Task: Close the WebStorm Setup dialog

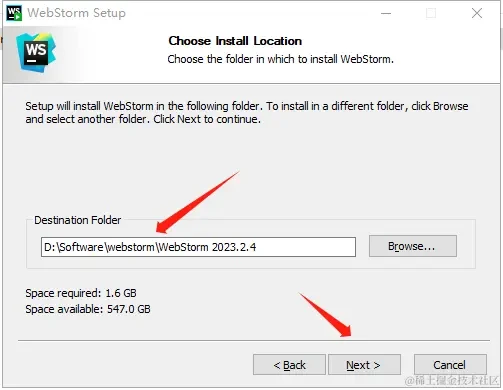Action: 477,13
